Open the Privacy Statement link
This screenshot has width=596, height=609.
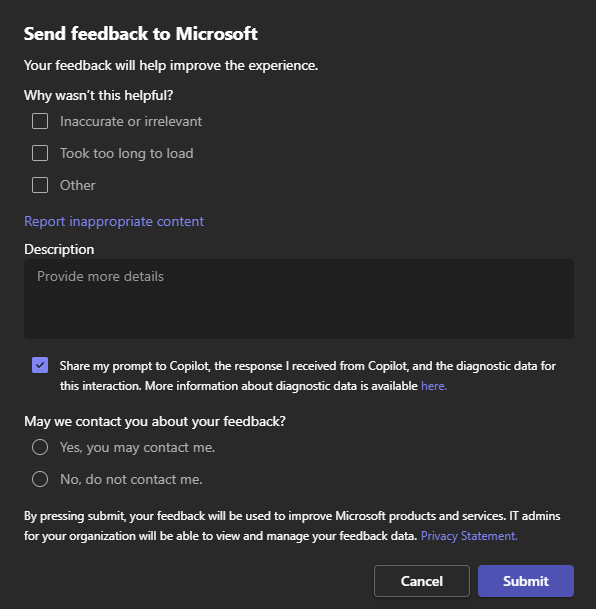tap(469, 536)
